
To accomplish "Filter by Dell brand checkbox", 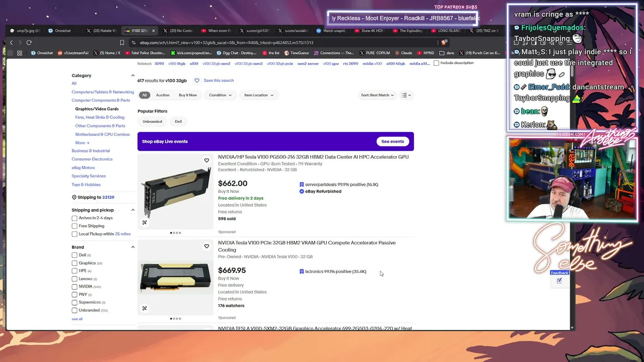I will pyautogui.click(x=74, y=255).
